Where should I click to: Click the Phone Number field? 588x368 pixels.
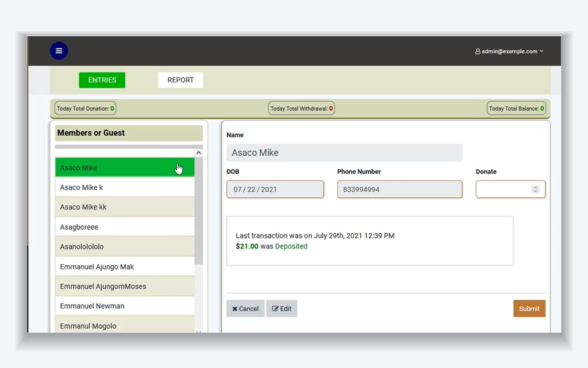(x=400, y=189)
